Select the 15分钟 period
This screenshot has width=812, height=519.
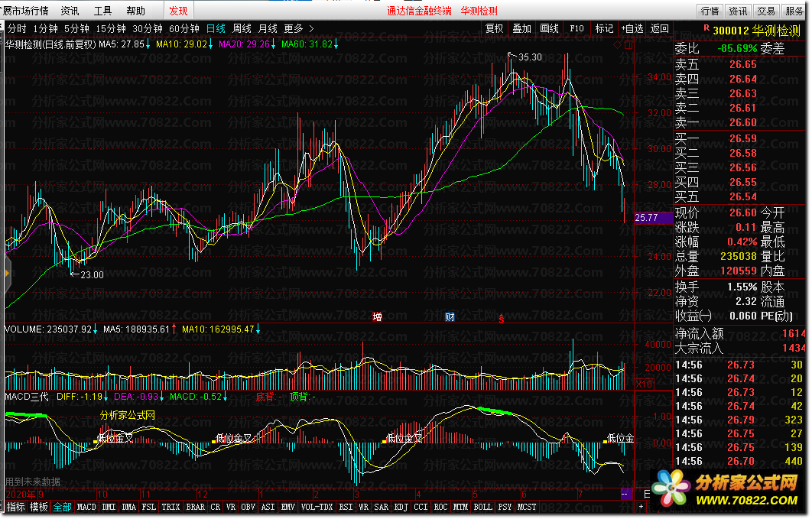(x=111, y=28)
